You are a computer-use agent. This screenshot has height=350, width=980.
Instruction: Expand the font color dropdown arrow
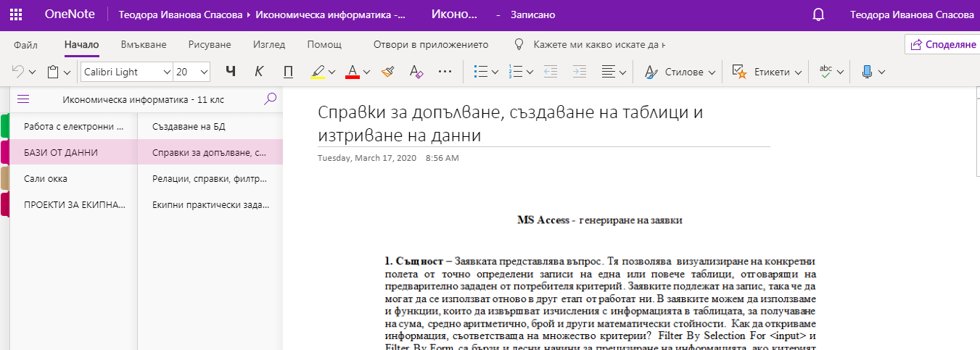pyautogui.click(x=366, y=72)
